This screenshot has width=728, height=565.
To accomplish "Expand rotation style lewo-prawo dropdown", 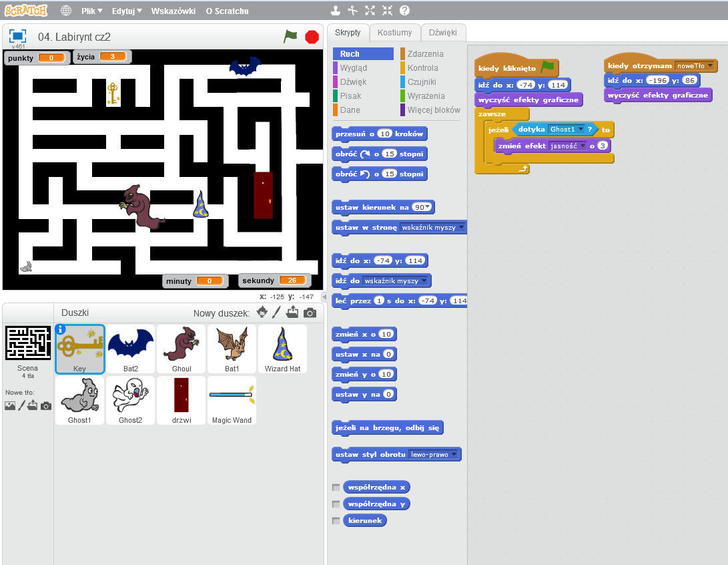I will click(454, 455).
